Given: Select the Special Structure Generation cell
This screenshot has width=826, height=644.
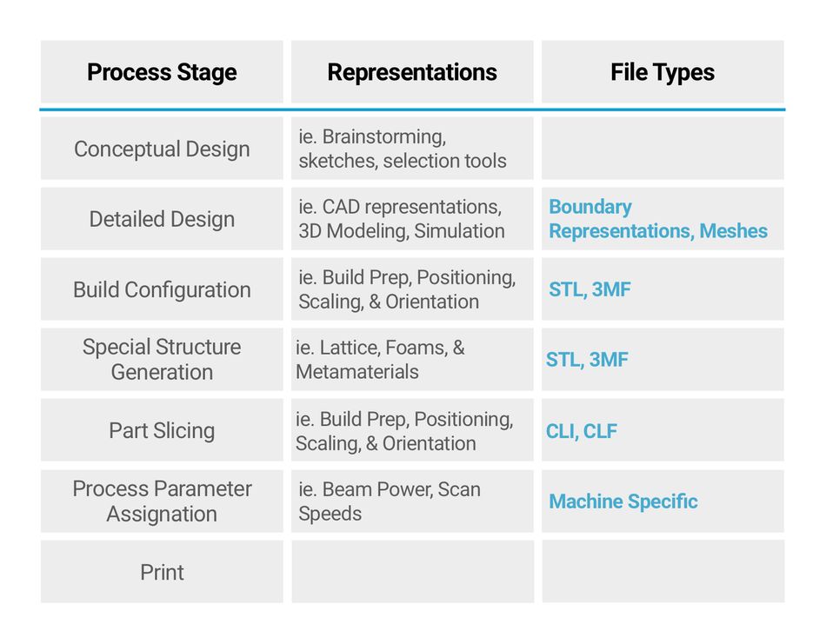Looking at the screenshot, I should pyautogui.click(x=162, y=359).
